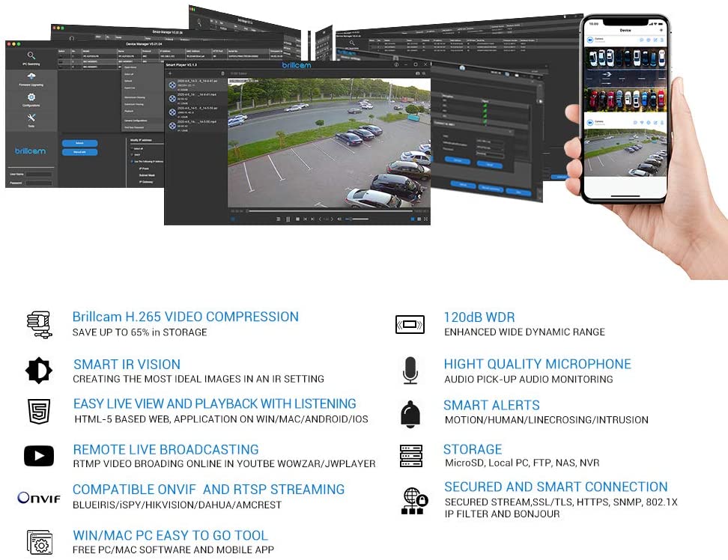This screenshot has height=560, width=728.
Task: Open the top-down parking lot thumbnail on phone
Action: [x=625, y=79]
